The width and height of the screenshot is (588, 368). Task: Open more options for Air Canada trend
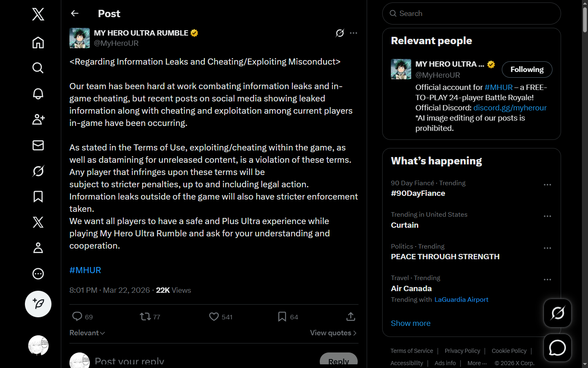[x=548, y=280]
